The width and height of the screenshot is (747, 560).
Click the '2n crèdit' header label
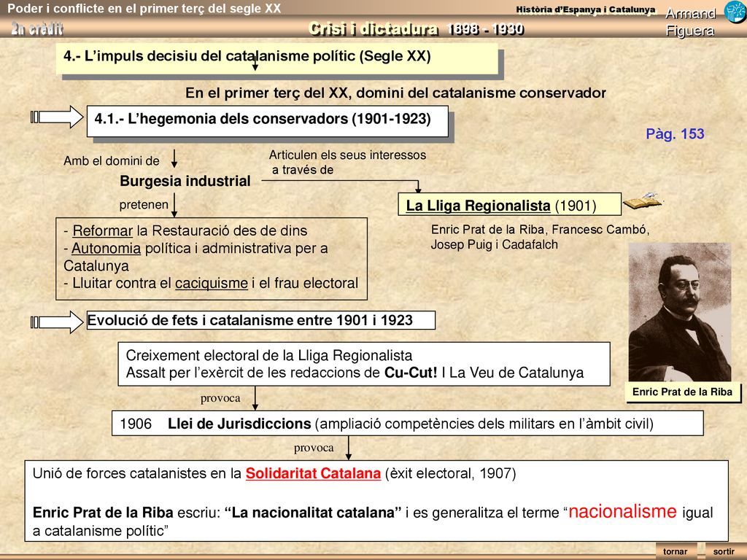[x=37, y=29]
